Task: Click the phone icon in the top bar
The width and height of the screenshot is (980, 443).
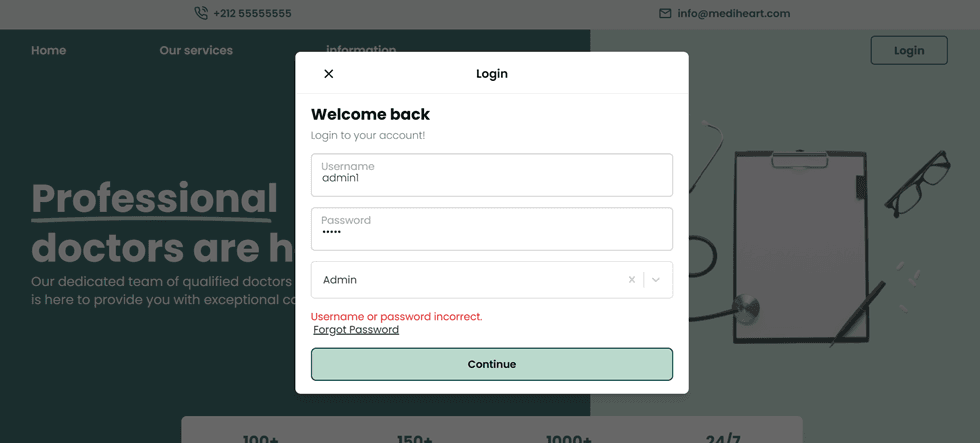Action: click(x=201, y=14)
